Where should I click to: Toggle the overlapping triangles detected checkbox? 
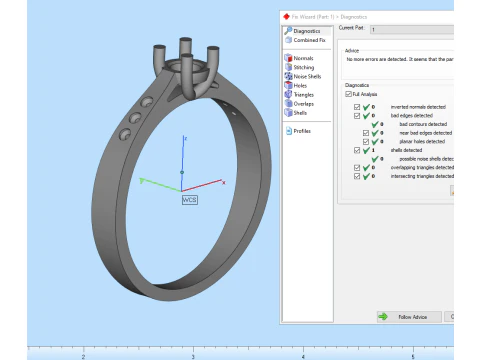(x=357, y=168)
